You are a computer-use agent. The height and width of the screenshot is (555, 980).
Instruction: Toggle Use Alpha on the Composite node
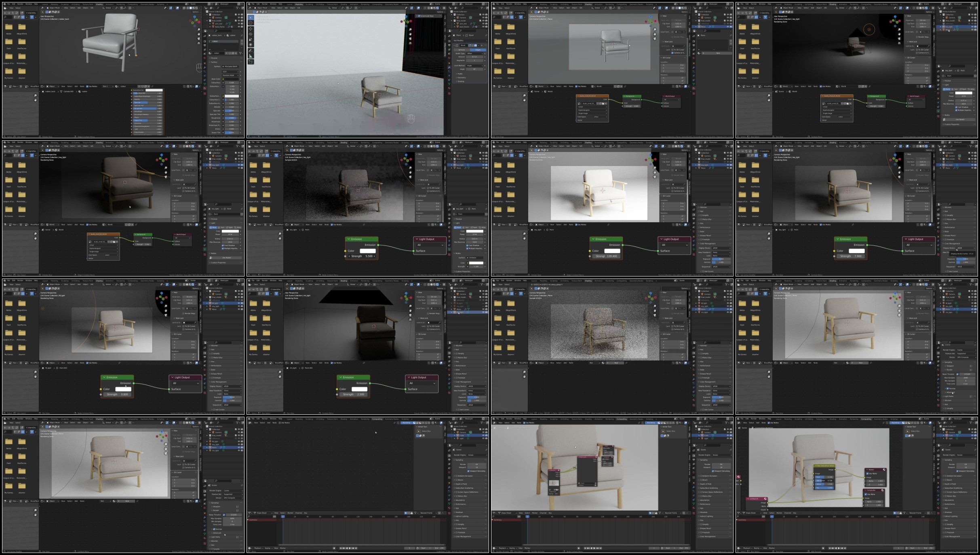pos(866,494)
